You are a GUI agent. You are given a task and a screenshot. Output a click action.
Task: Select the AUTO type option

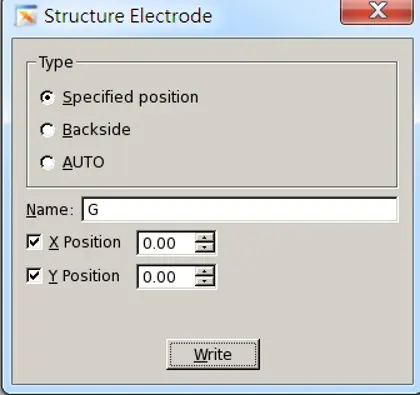point(47,162)
